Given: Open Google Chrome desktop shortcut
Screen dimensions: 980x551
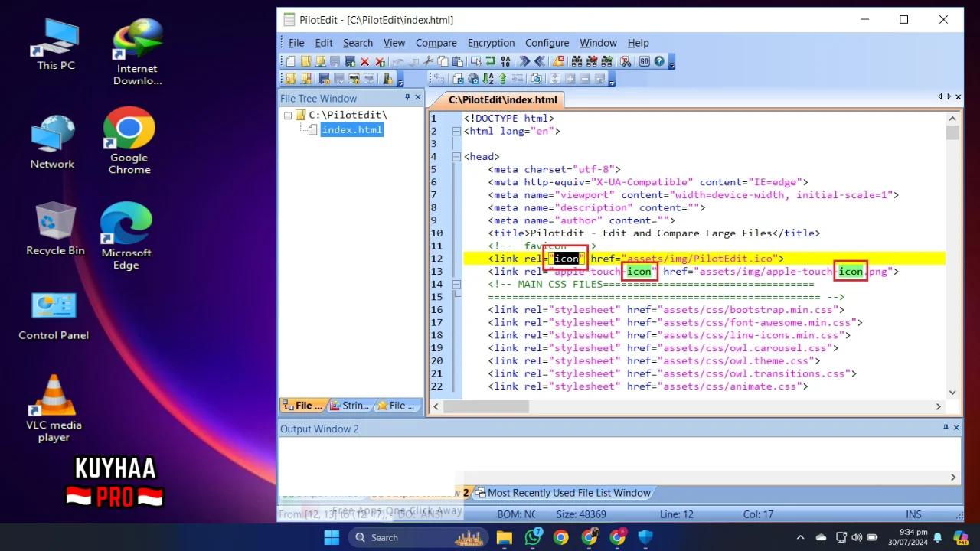Looking at the screenshot, I should (129, 142).
